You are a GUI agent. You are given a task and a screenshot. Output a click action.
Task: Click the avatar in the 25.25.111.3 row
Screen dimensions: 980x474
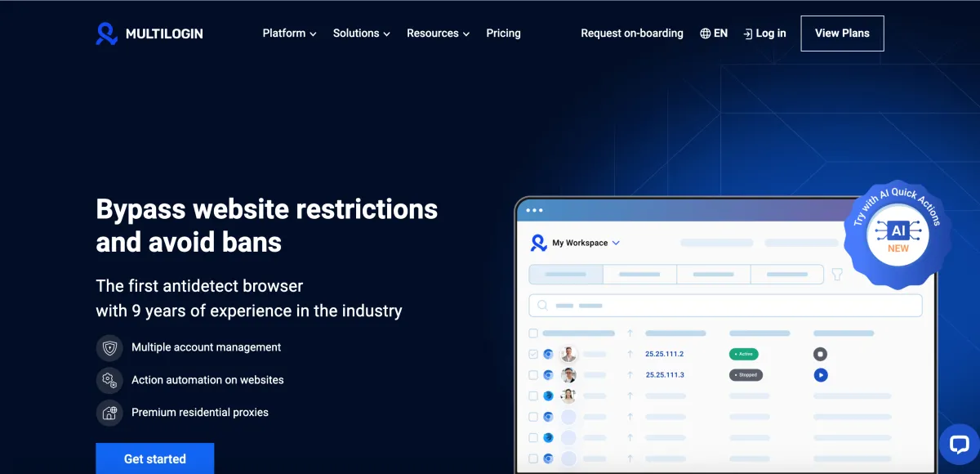568,375
